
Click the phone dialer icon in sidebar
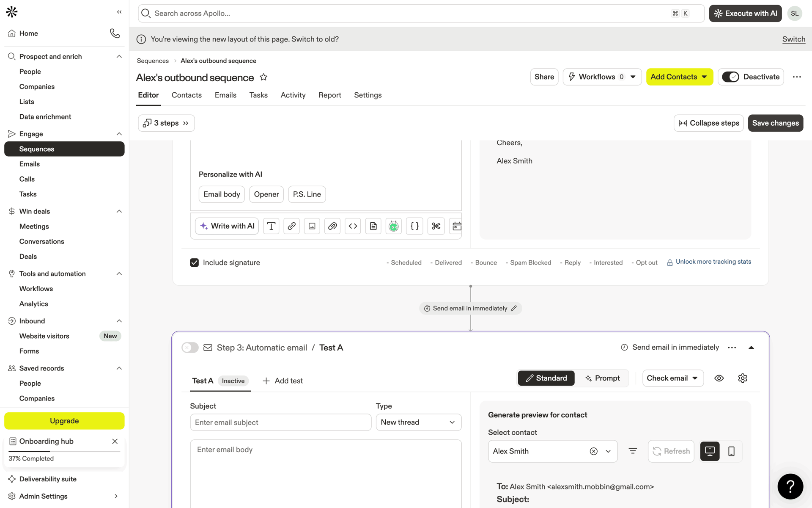point(115,33)
